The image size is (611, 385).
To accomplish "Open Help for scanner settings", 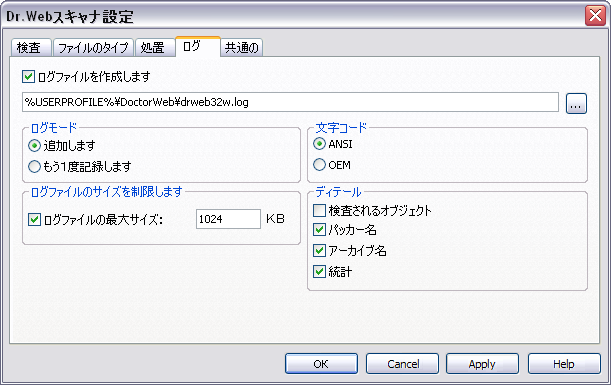I will 564,364.
